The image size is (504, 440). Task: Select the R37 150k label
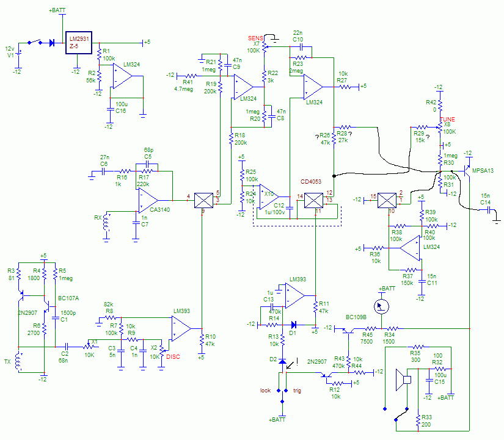tap(407, 280)
